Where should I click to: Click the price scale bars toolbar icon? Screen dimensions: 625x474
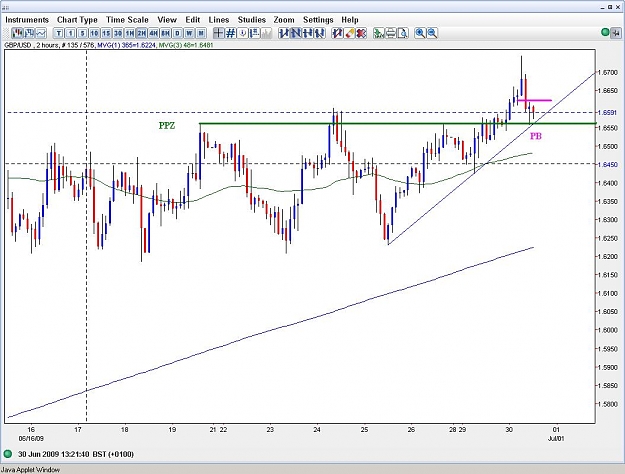coord(254,33)
